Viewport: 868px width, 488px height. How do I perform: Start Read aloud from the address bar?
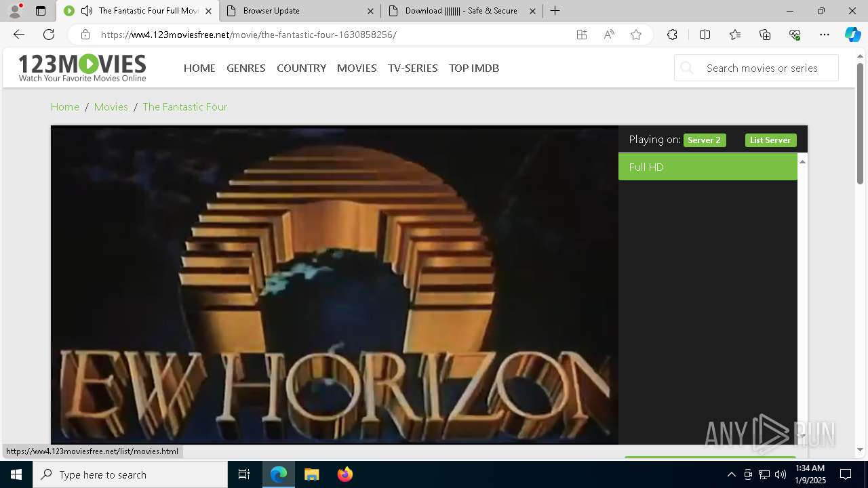[609, 35]
